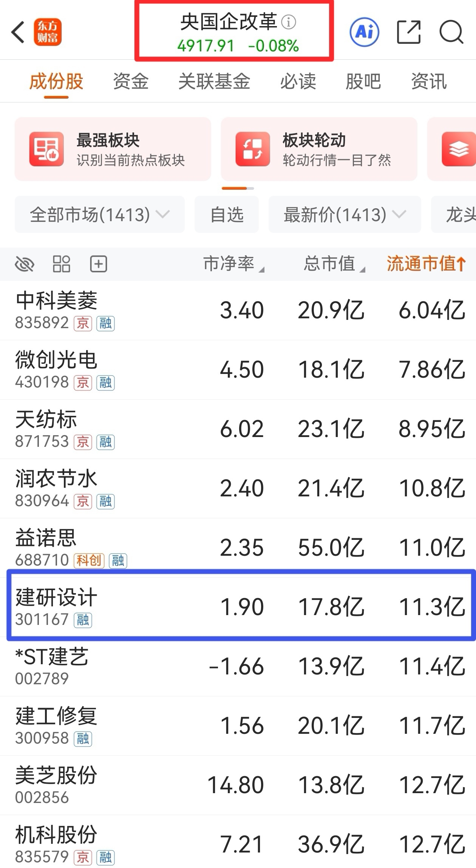This screenshot has height=868, width=476.
Task: Tap the add column plus icon
Action: 99,264
